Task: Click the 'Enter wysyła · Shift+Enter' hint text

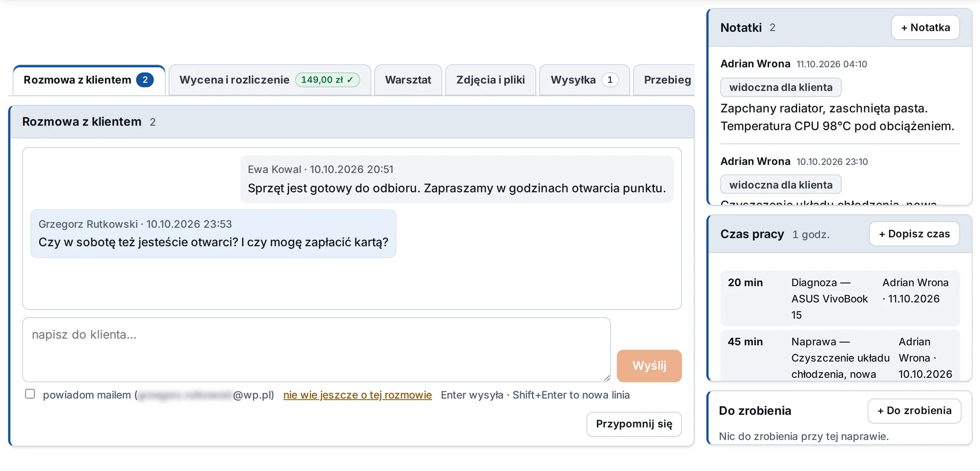Action: [x=535, y=395]
